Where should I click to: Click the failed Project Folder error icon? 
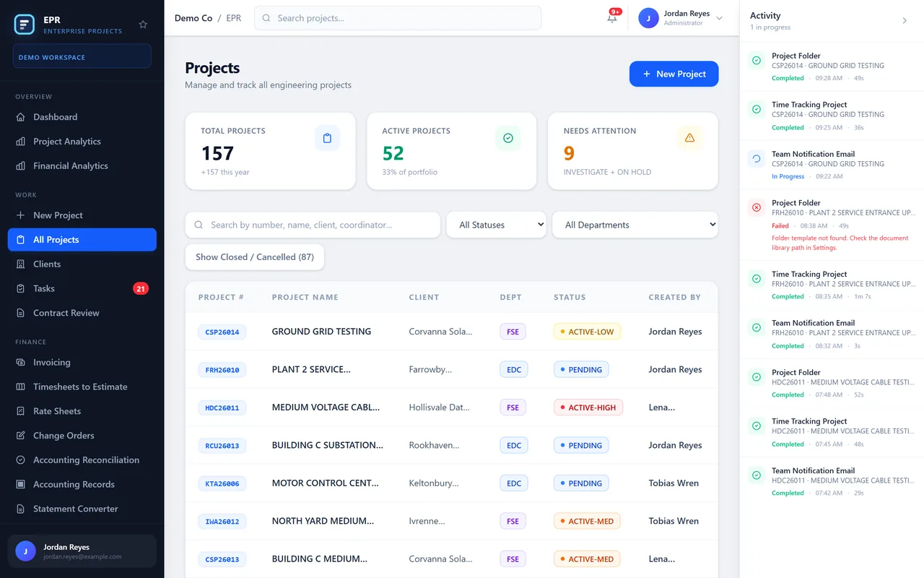coord(757,207)
